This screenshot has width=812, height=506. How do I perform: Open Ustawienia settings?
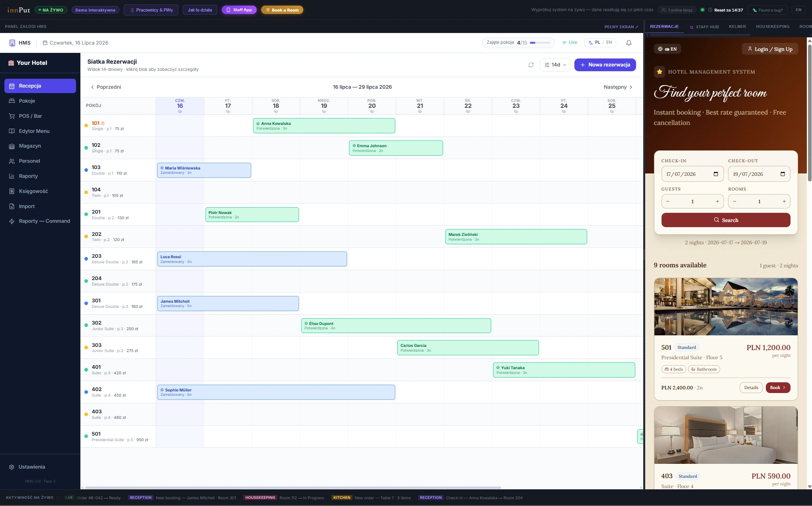coord(40,467)
